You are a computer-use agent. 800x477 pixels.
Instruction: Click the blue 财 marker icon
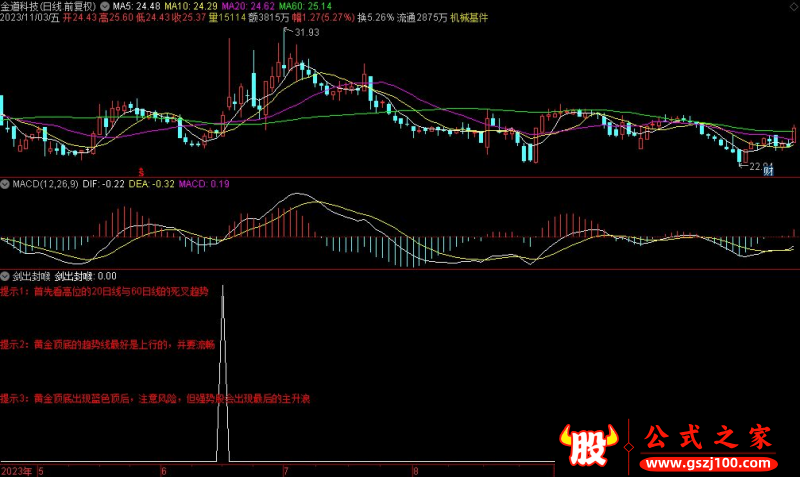tap(768, 171)
